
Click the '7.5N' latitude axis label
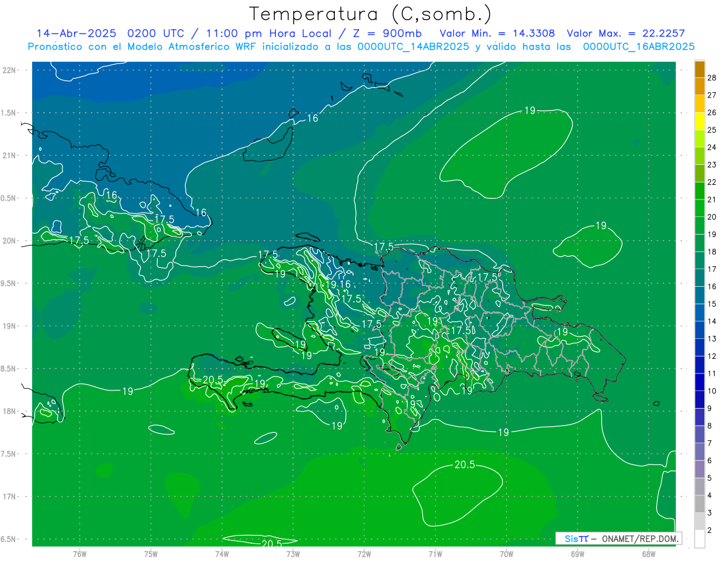[9, 454]
